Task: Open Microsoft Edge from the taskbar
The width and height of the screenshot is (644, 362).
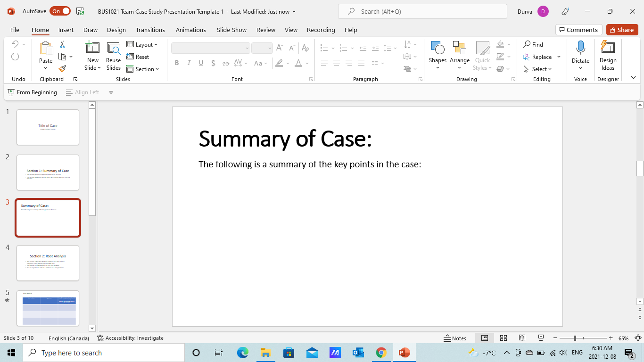Action: 242,353
